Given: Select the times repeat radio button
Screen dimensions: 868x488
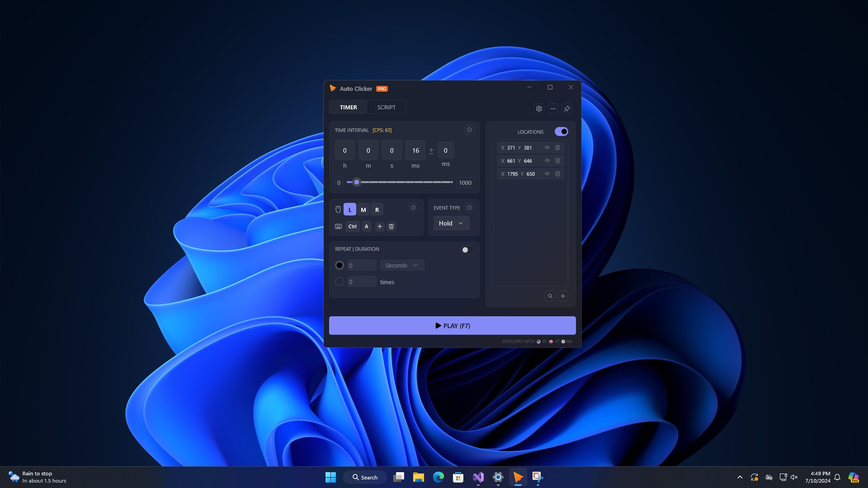Looking at the screenshot, I should (340, 281).
